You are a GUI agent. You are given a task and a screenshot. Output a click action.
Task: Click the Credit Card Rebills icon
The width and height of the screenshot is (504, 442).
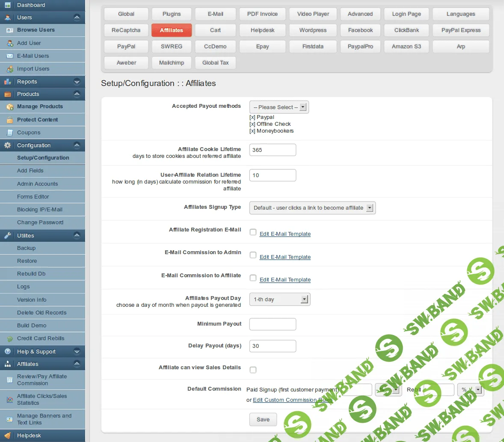coord(9,338)
